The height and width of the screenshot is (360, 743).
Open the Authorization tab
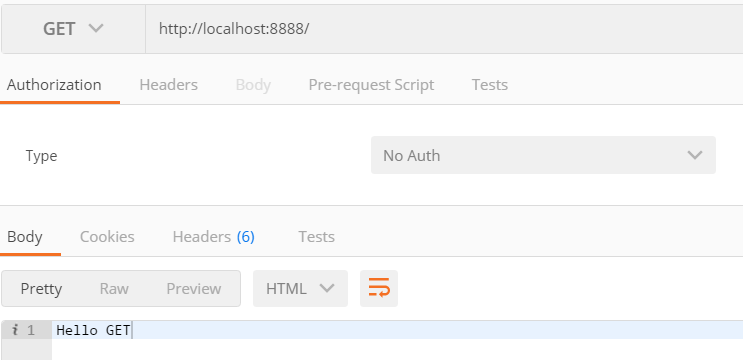54,85
